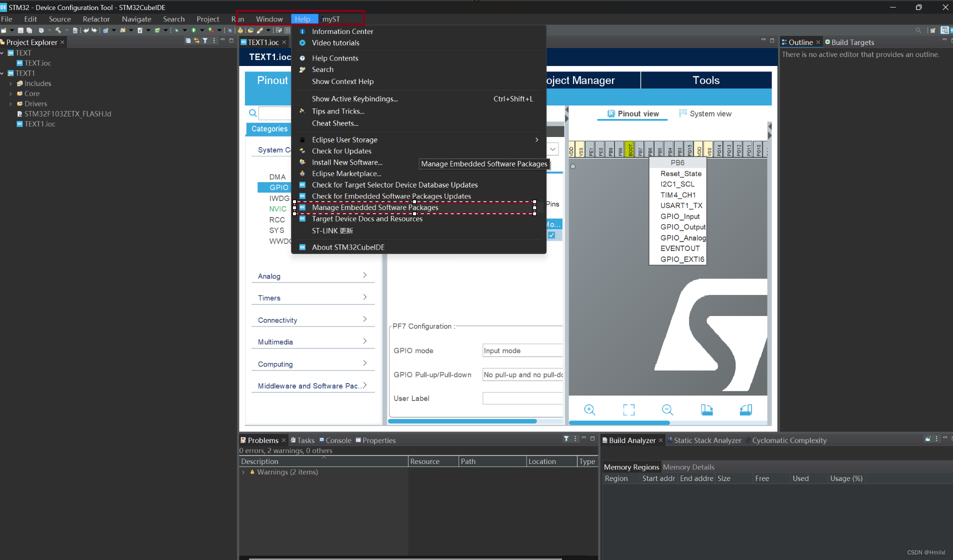Click the category search input field

(275, 113)
